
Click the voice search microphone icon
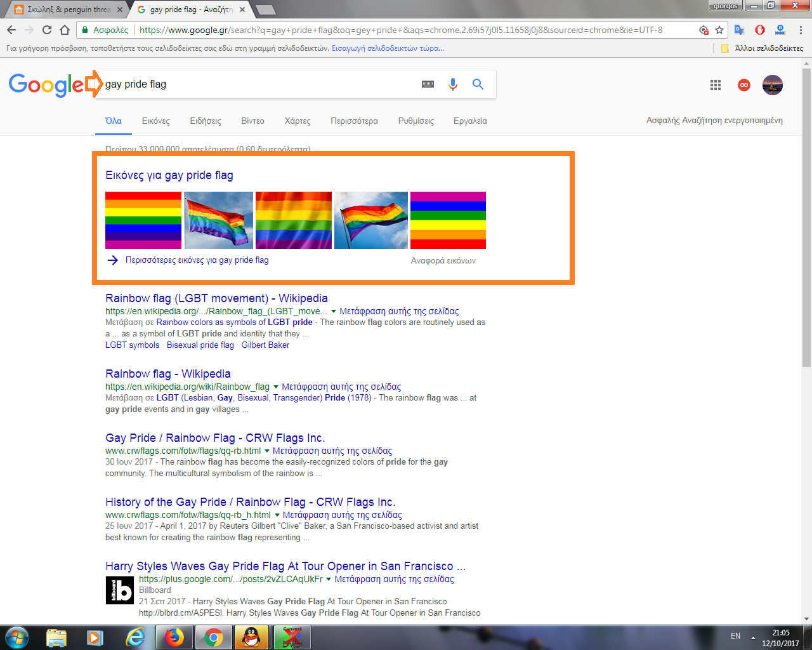[452, 84]
